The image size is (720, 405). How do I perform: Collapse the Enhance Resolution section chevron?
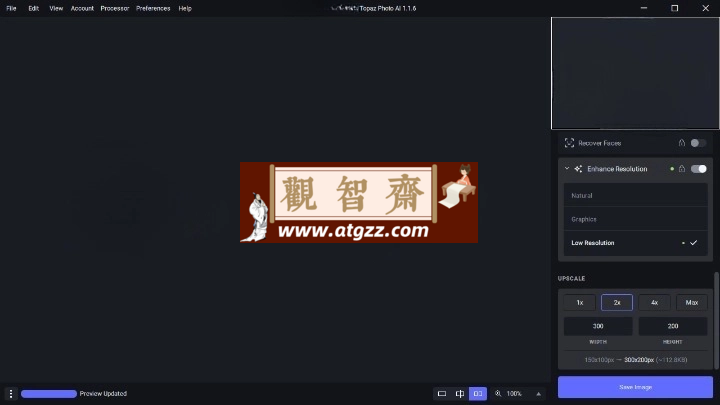click(x=567, y=169)
